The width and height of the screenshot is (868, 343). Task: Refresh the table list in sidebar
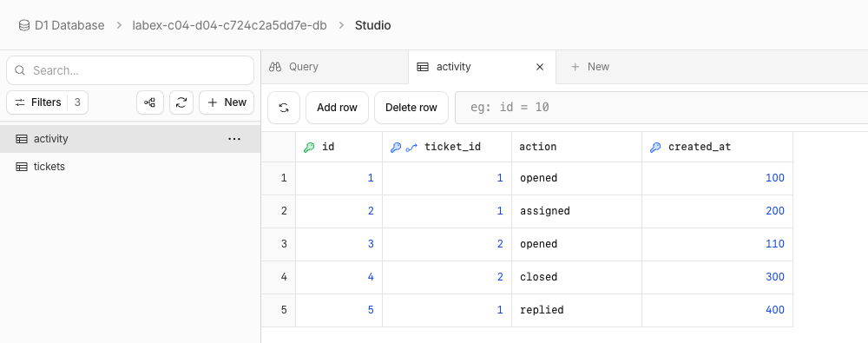pyautogui.click(x=181, y=102)
